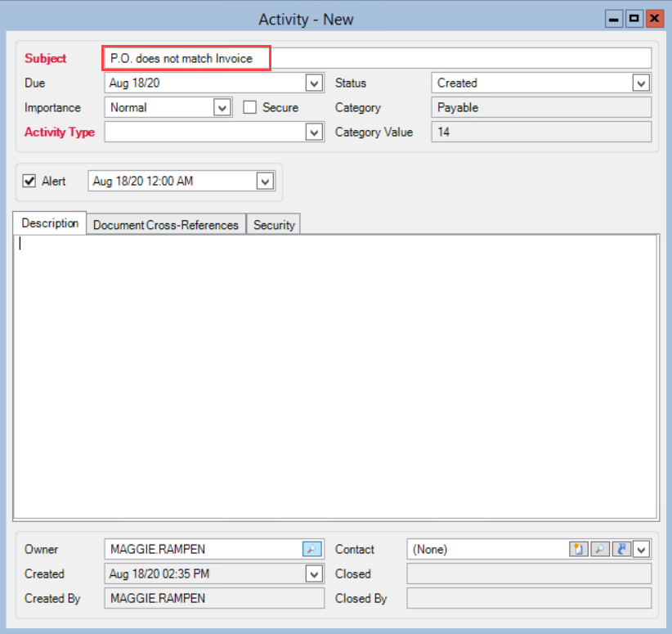Click the Status label
672x634 pixels.
pos(351,83)
